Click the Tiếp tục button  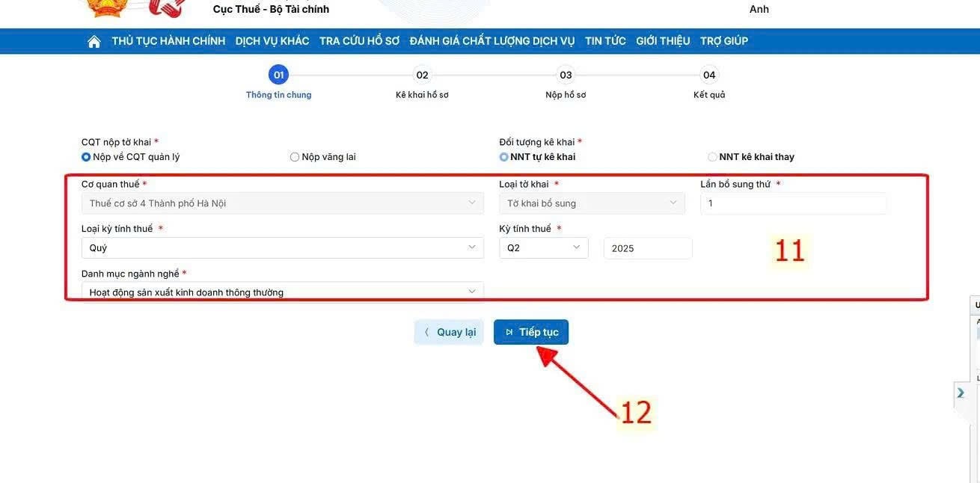tap(531, 332)
